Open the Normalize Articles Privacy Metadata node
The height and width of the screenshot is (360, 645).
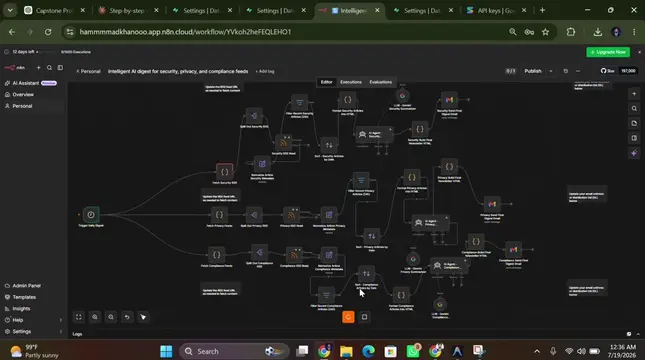pos(329,214)
